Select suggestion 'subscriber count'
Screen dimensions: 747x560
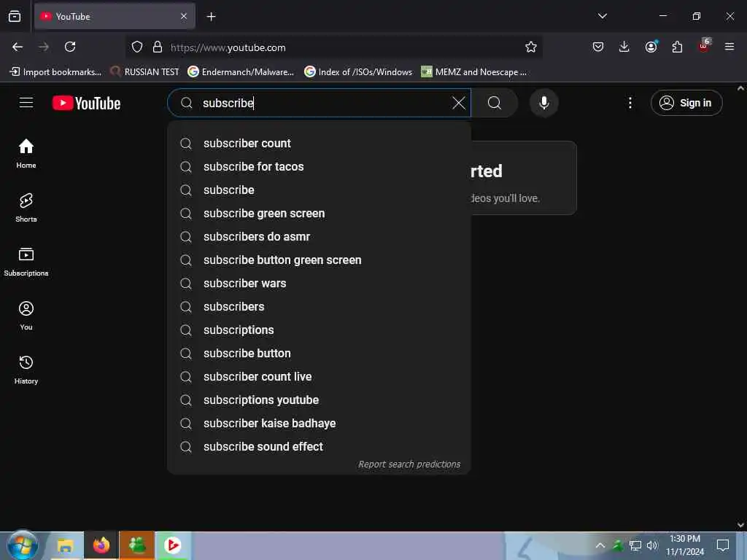tap(319, 144)
